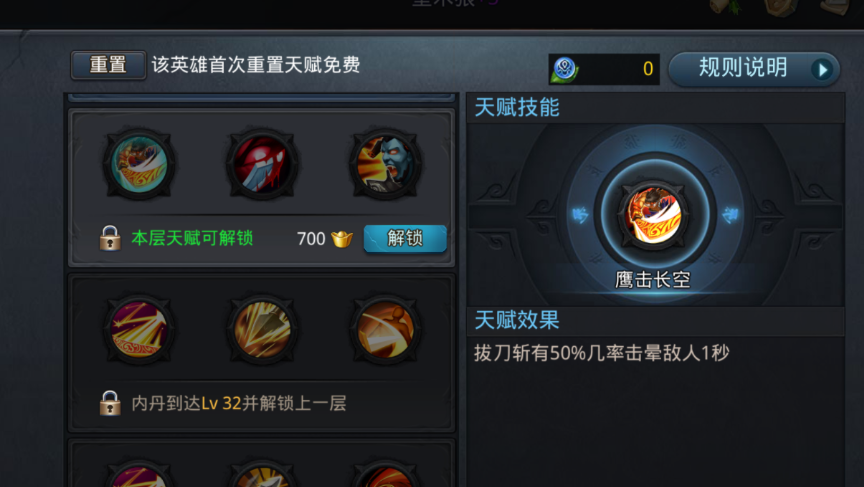Image resolution: width=864 pixels, height=487 pixels.
Task: Select the teal slashing warrior talent icon
Action: (139, 164)
